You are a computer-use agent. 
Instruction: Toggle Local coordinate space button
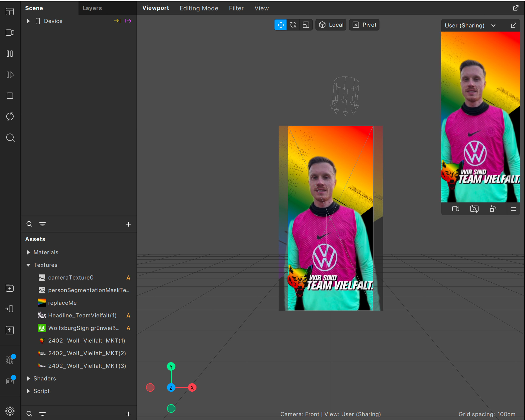[331, 25]
